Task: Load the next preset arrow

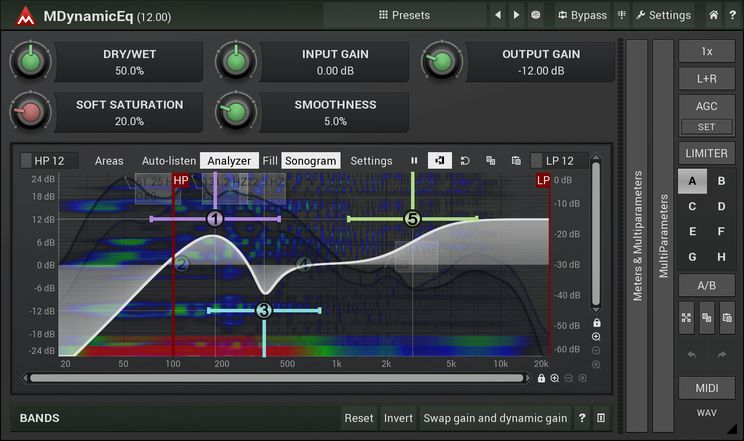Action: point(516,15)
